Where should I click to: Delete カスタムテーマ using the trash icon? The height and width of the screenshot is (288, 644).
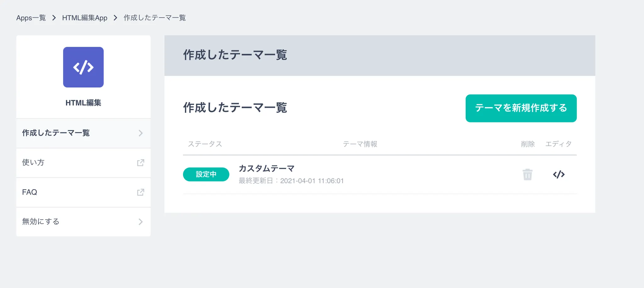527,174
